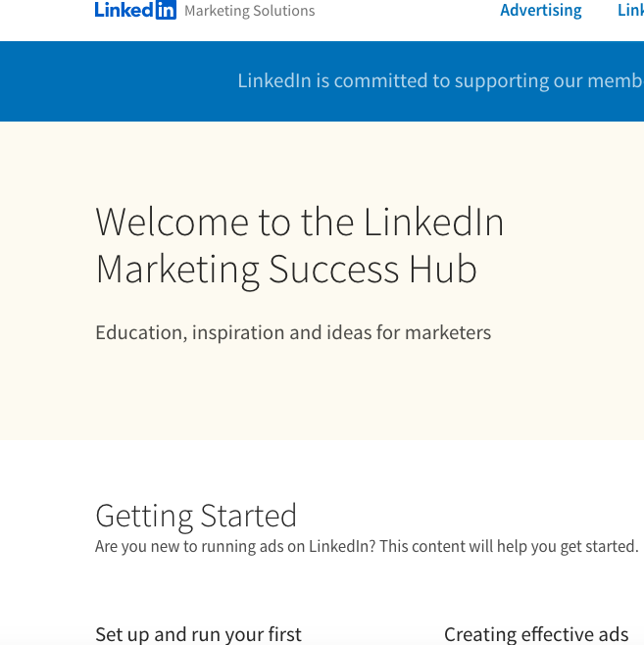
Task: Click the Getting Started section heading
Action: (x=196, y=516)
